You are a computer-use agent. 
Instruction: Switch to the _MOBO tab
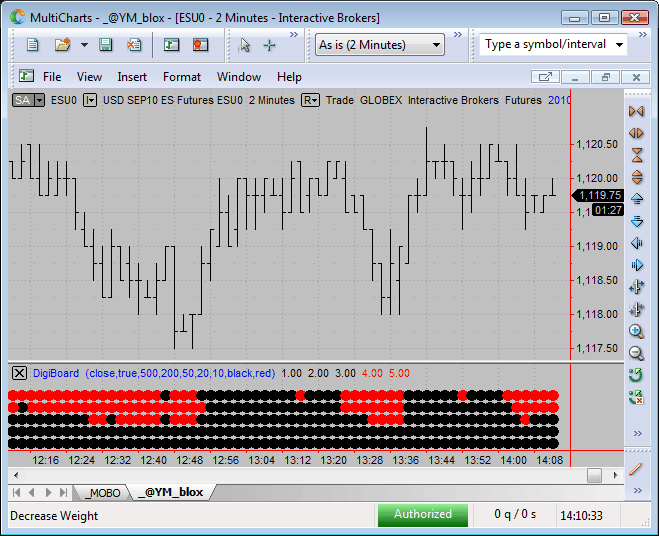(103, 493)
